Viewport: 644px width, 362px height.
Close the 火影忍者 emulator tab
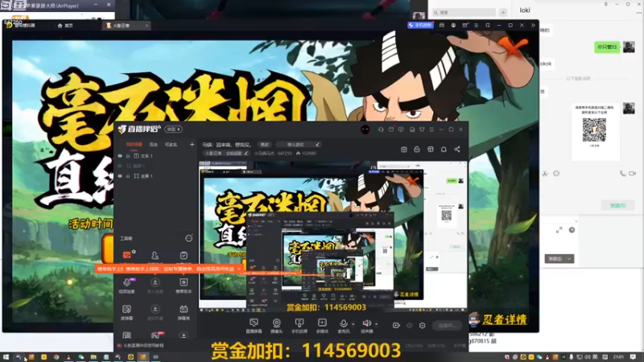(x=147, y=26)
